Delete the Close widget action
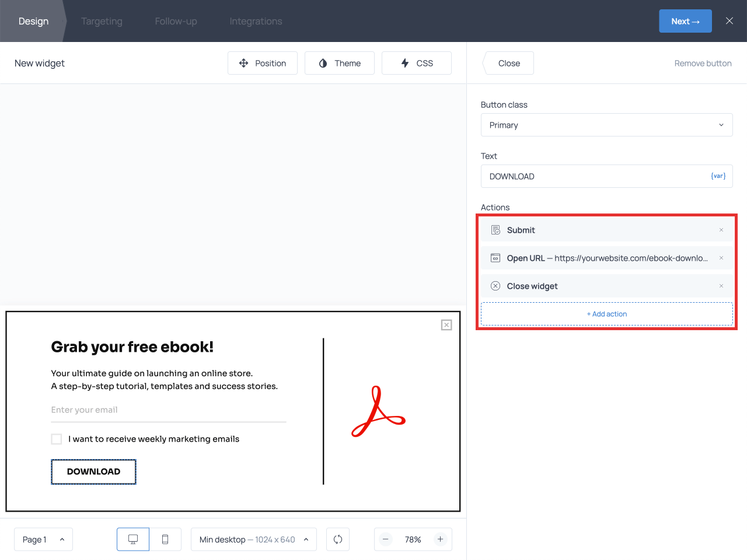Image resolution: width=747 pixels, height=560 pixels. point(721,286)
